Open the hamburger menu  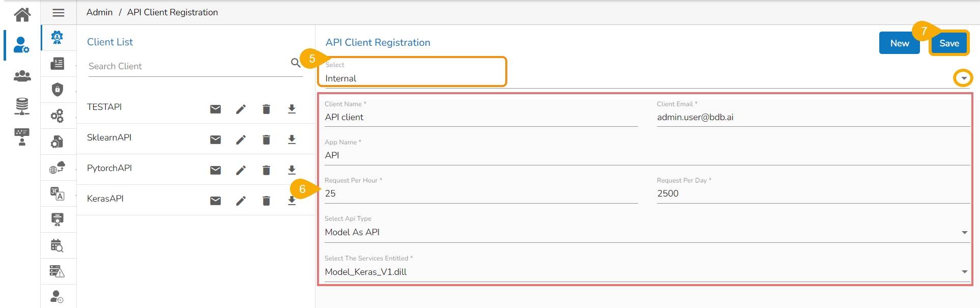tap(59, 13)
